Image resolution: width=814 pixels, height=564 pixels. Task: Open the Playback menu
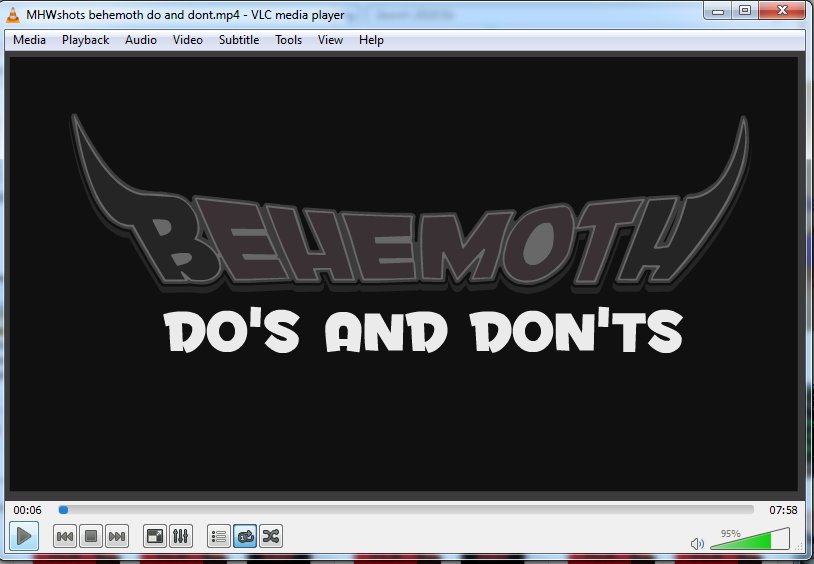click(86, 40)
